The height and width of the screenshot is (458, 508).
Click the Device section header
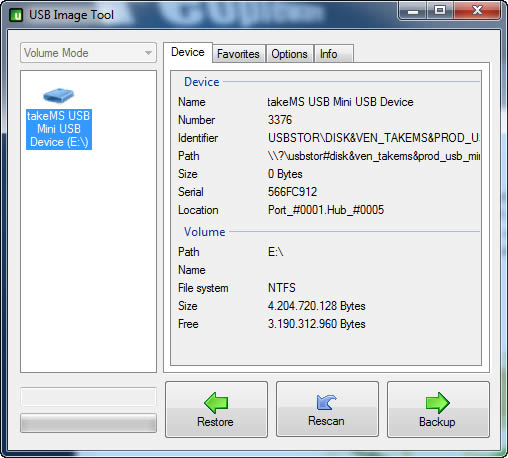coord(202,82)
